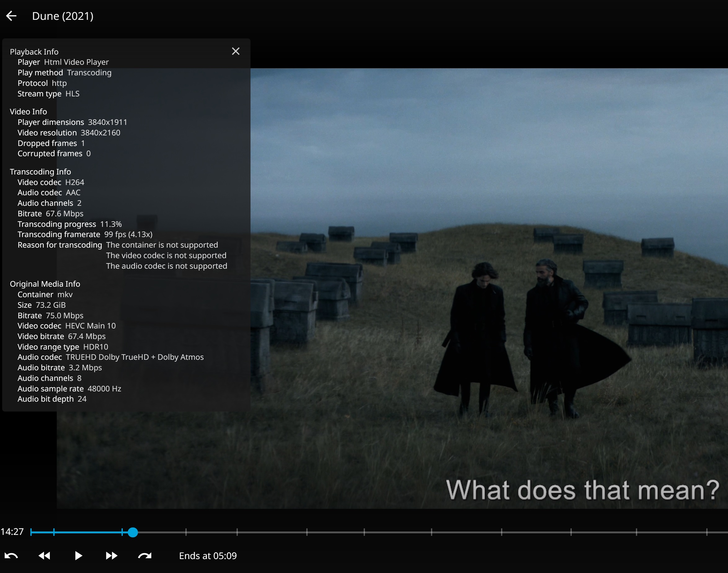The width and height of the screenshot is (728, 573).
Task: Click first gray chapter marker after seek thumb
Action: (186, 532)
